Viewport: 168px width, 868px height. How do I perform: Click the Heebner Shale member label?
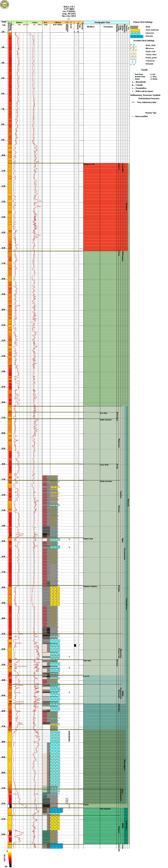88,539
